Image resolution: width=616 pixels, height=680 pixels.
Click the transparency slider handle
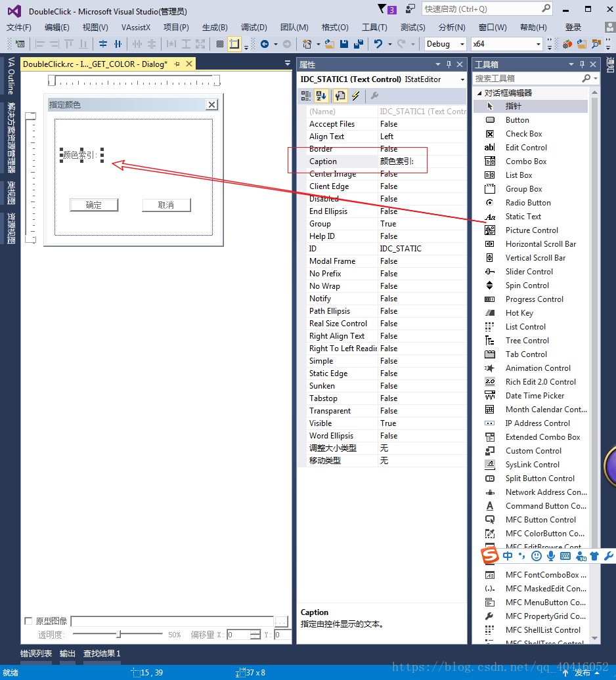(x=119, y=634)
